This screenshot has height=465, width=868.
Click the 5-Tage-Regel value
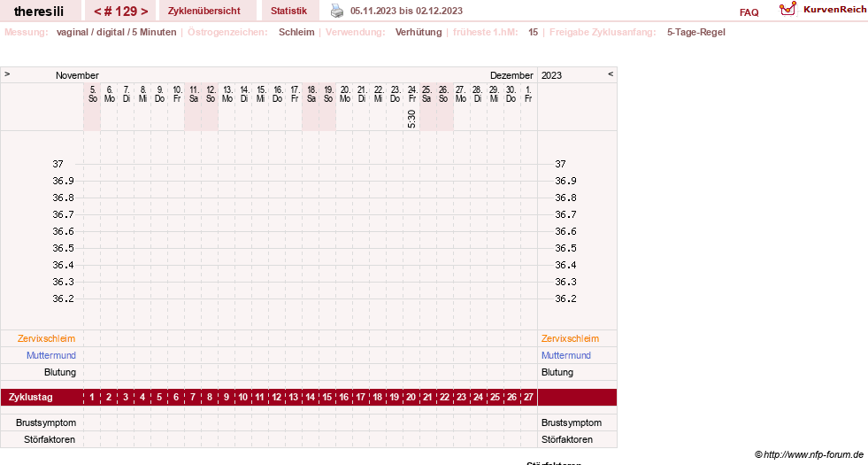point(695,32)
